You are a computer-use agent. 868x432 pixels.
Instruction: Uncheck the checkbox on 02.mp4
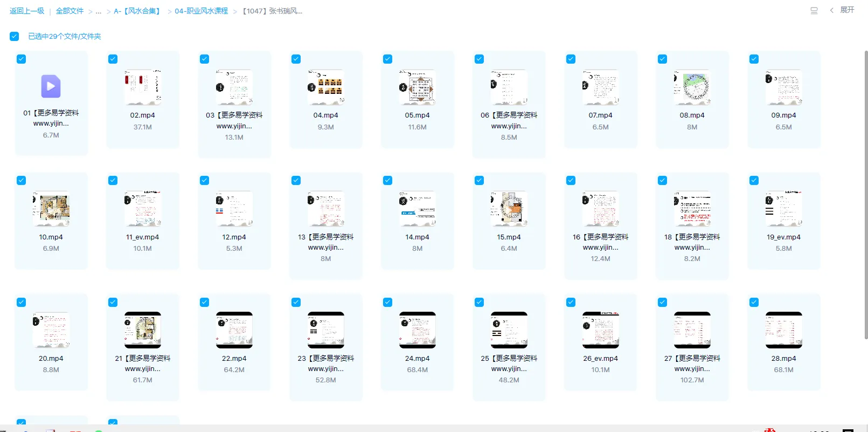[113, 59]
